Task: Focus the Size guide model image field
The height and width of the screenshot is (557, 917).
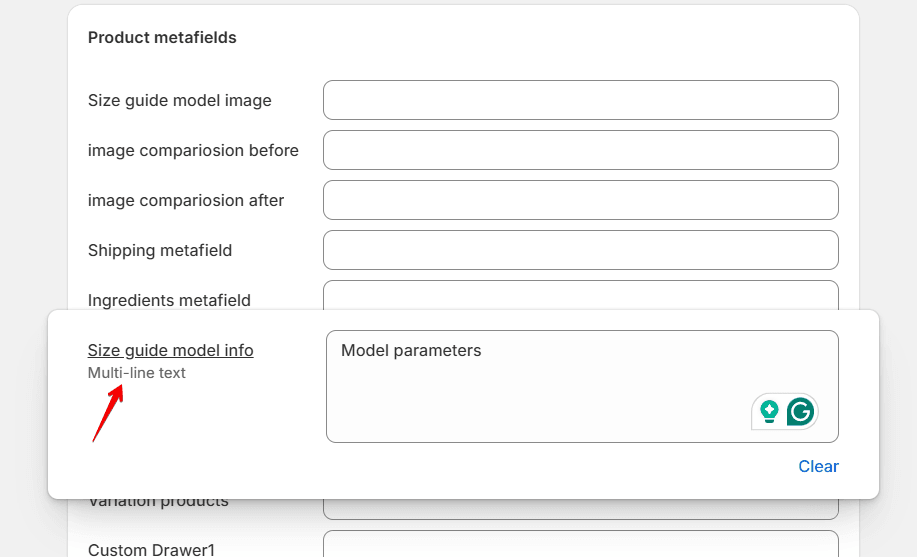Action: point(581,100)
